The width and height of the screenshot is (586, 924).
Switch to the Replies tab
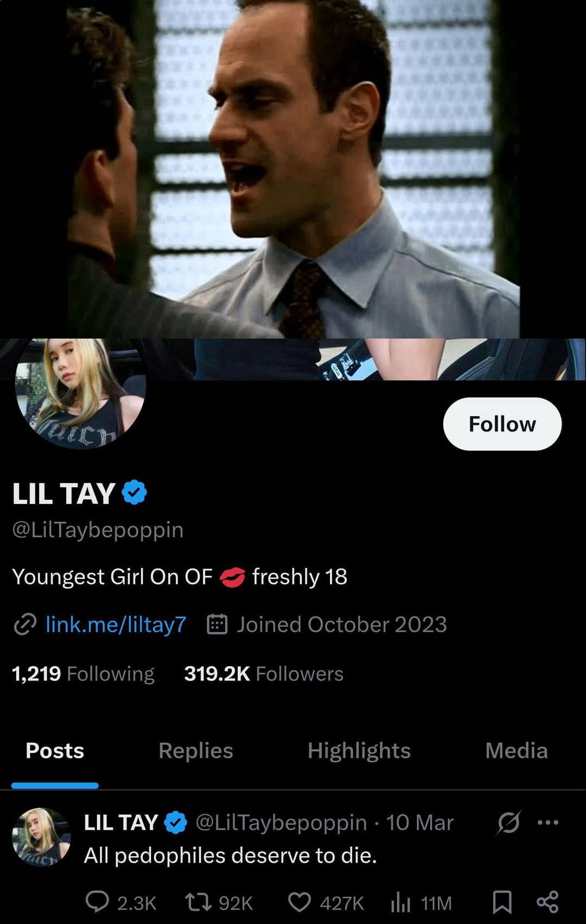point(196,751)
